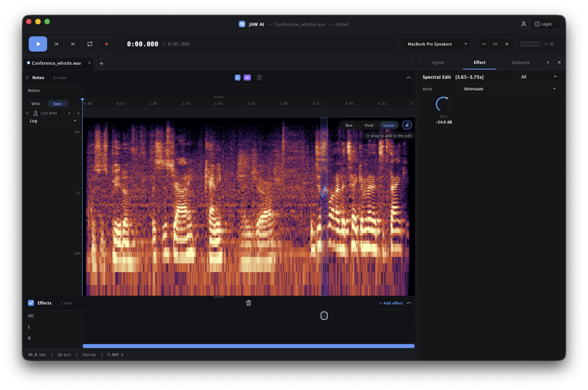Edit the 120 BPM tempo value
The width and height of the screenshot is (588, 390).
coord(49,113)
